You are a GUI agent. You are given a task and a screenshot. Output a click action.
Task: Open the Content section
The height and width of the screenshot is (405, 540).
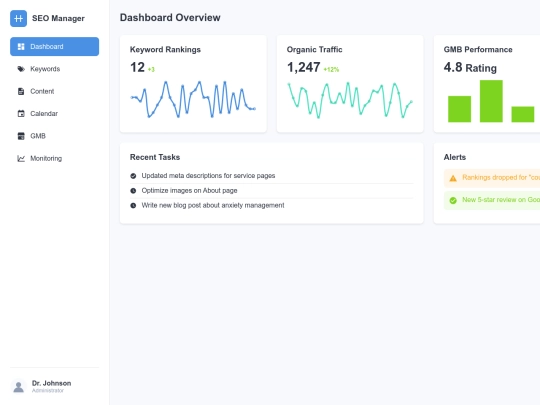tap(54, 91)
